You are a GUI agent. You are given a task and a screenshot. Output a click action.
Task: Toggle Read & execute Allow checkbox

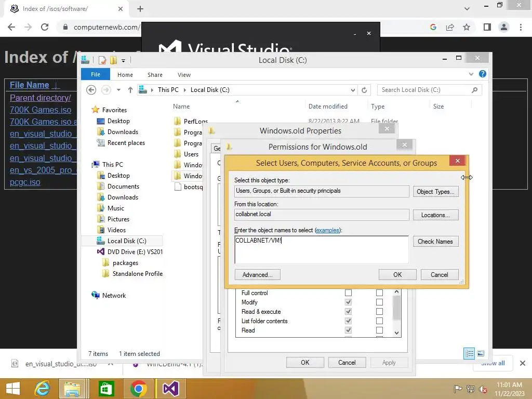tap(349, 312)
